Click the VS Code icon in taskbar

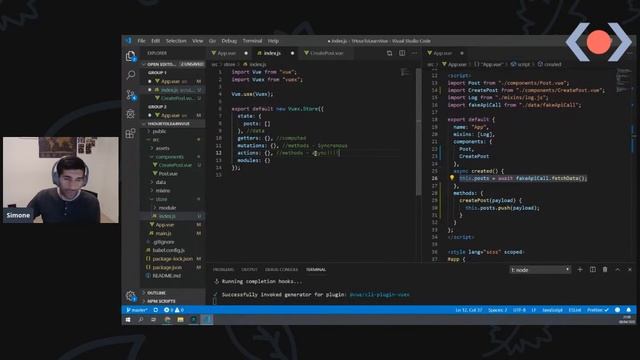[x=207, y=320]
